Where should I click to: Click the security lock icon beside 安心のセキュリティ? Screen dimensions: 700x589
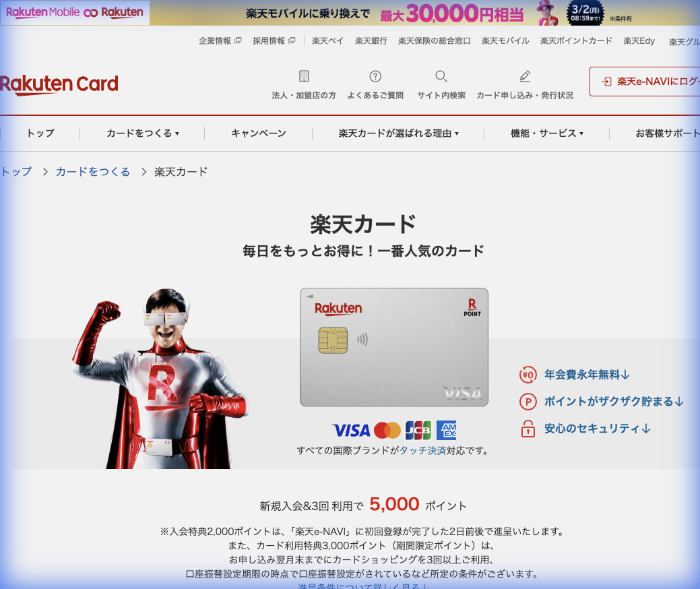coord(529,429)
